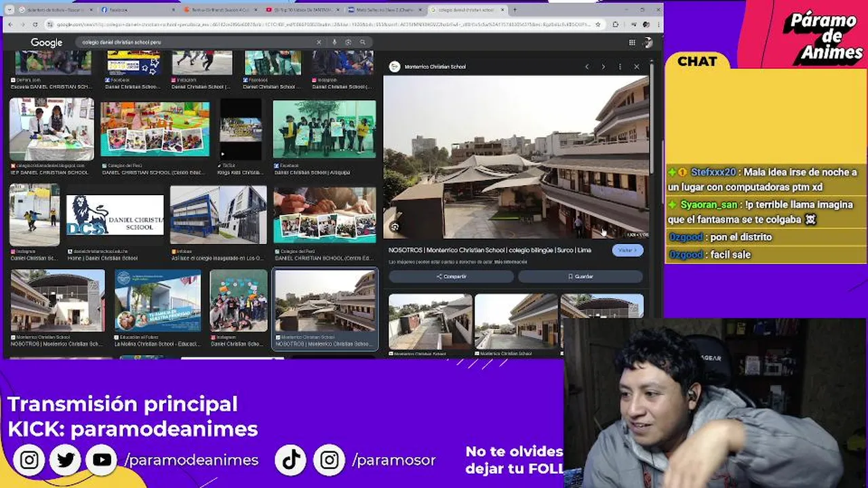This screenshot has width=868, height=488.
Task: Click the Stefxxx20 chat message
Action: 766,180
